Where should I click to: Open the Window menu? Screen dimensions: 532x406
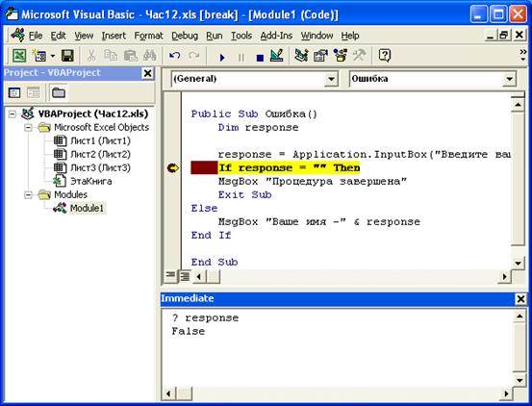pyautogui.click(x=317, y=36)
